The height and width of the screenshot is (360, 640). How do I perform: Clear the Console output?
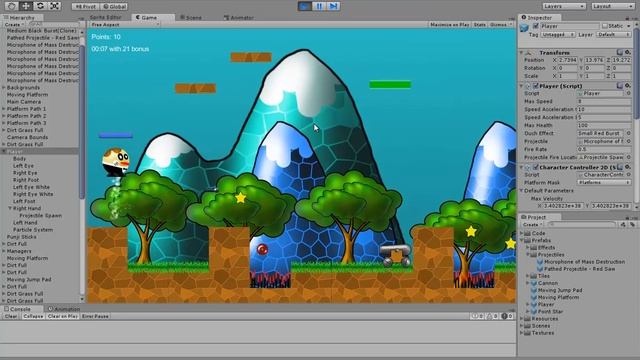coord(11,316)
